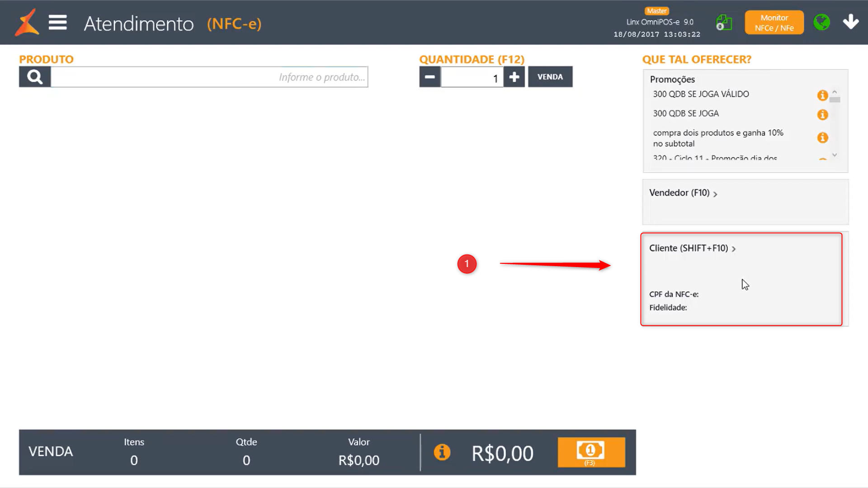Viewport: 868px width, 488px height.
Task: Show info for 10% subtotal promotion
Action: pyautogui.click(x=822, y=137)
